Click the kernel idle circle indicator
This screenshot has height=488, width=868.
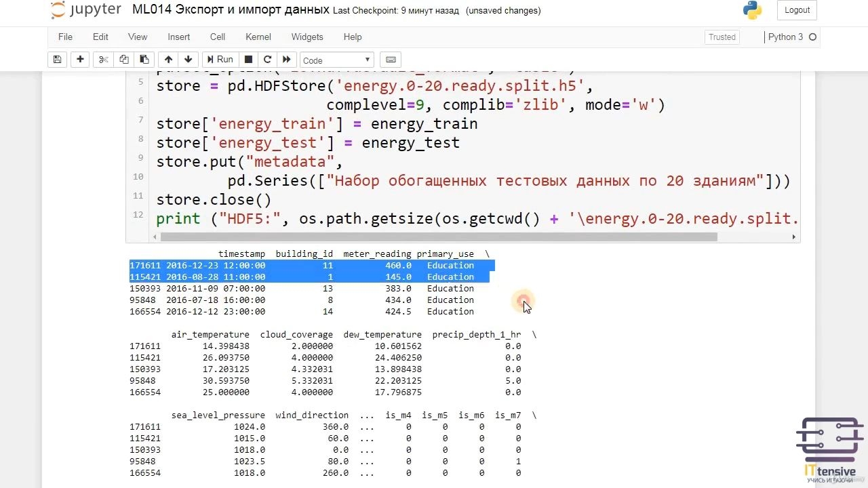point(812,37)
